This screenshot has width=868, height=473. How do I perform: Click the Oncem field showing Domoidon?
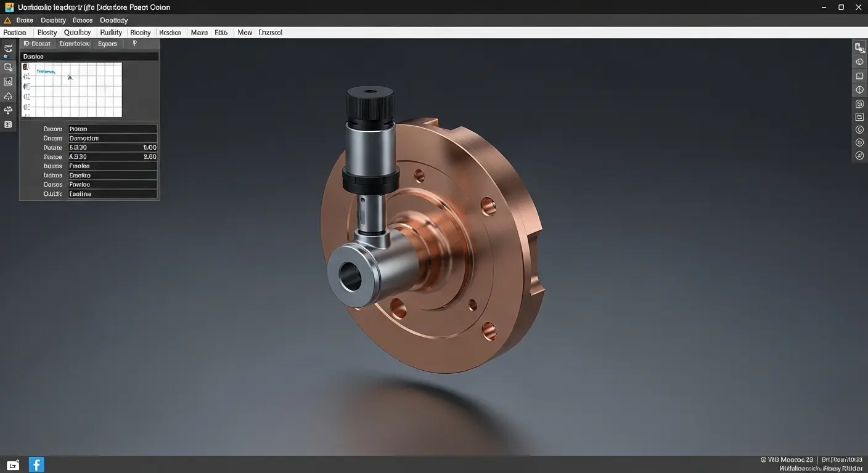[112, 139]
